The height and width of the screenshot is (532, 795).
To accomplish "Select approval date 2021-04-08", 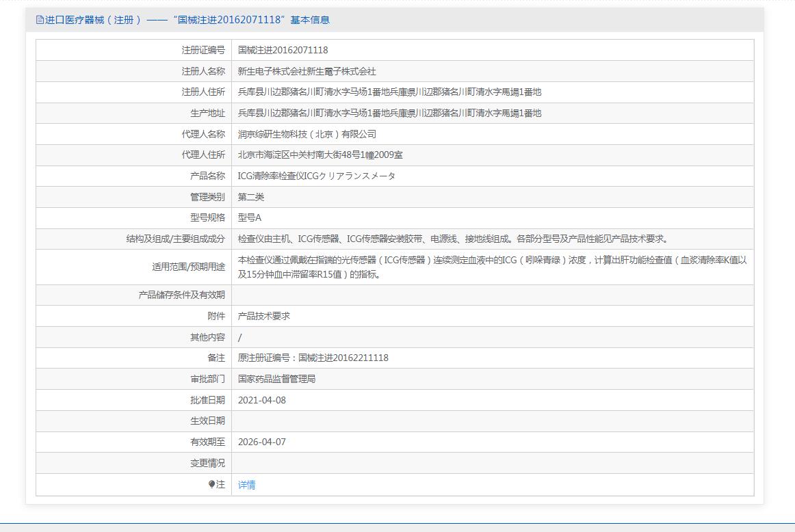I will [262, 400].
